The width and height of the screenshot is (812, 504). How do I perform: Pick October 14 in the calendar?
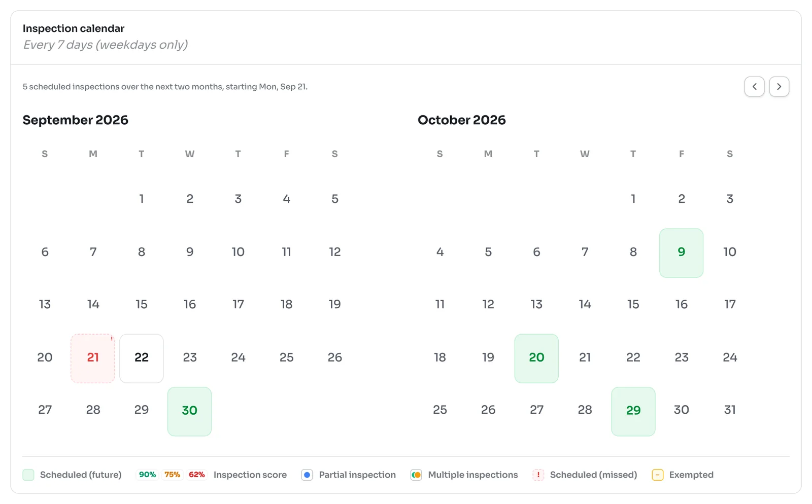tap(585, 305)
